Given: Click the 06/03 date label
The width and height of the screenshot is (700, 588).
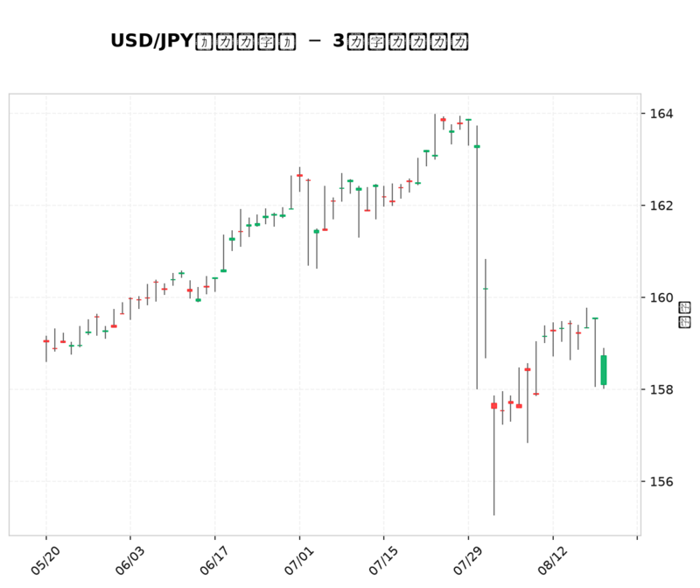Looking at the screenshot, I should point(129,561).
